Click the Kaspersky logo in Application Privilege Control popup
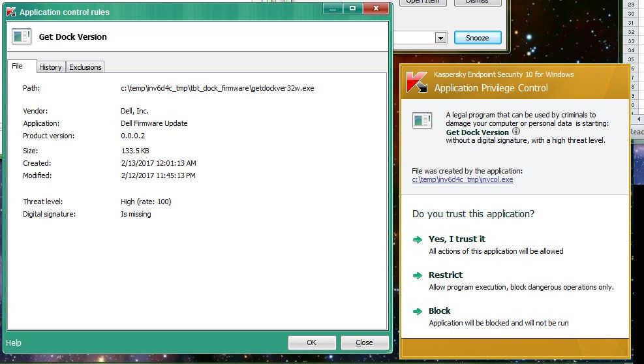644x364 pixels. [x=417, y=82]
